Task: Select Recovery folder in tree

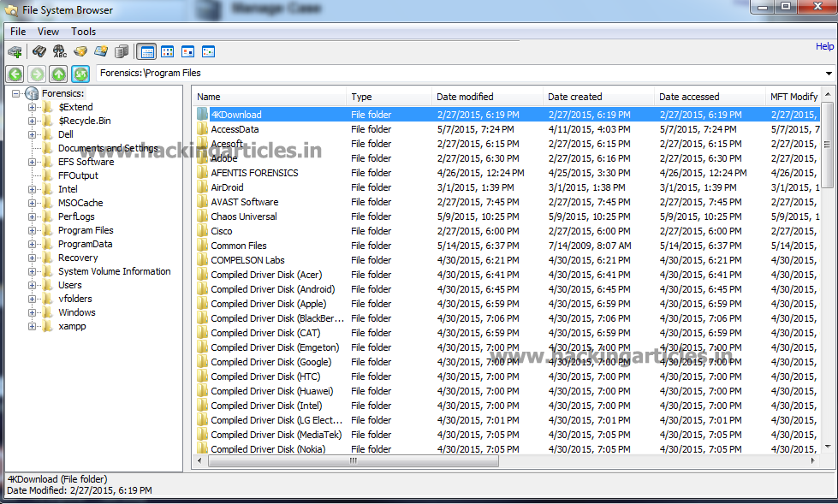Action: 78,258
